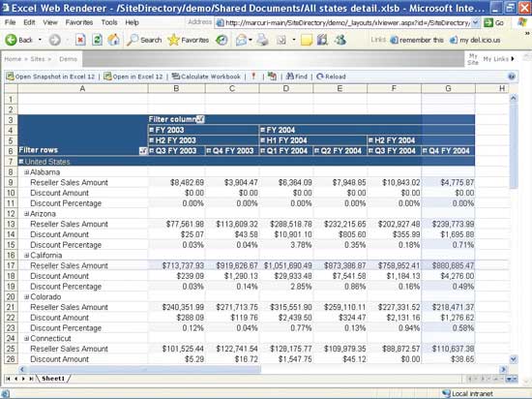This screenshot has width=532, height=399.
Task: Collapse the United States row group
Action: [21, 162]
